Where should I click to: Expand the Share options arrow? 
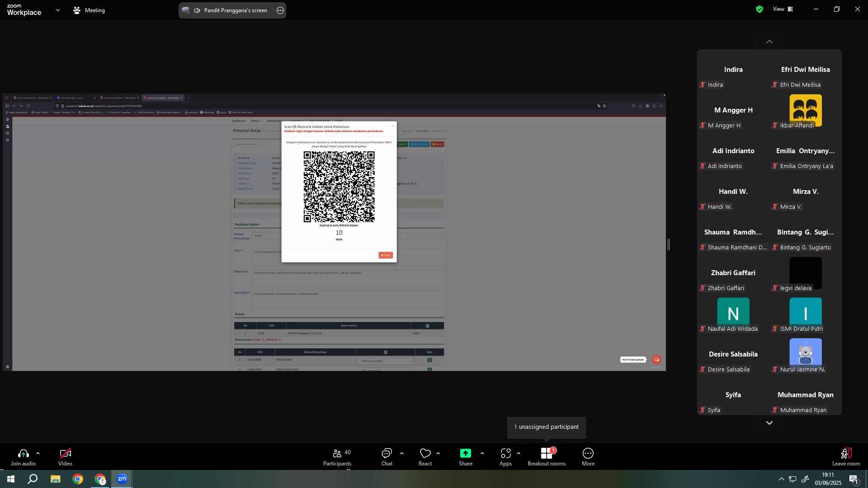click(x=482, y=453)
